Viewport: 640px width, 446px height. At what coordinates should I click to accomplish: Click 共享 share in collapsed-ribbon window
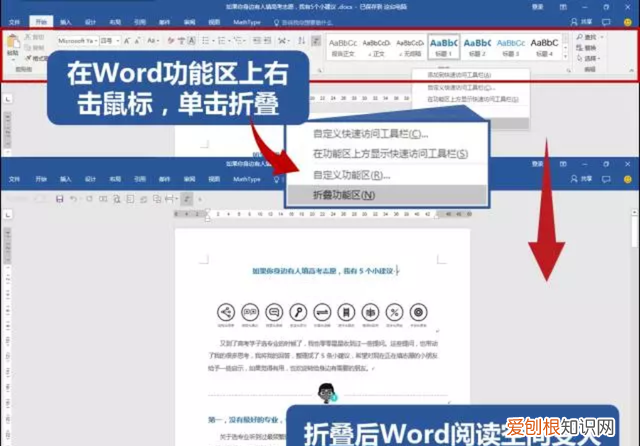(x=582, y=179)
